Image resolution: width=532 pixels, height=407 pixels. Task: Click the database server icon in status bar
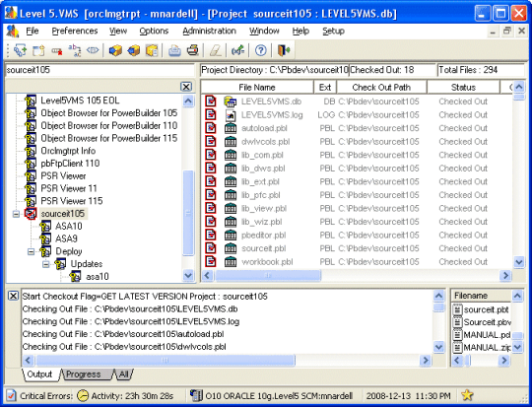(196, 395)
